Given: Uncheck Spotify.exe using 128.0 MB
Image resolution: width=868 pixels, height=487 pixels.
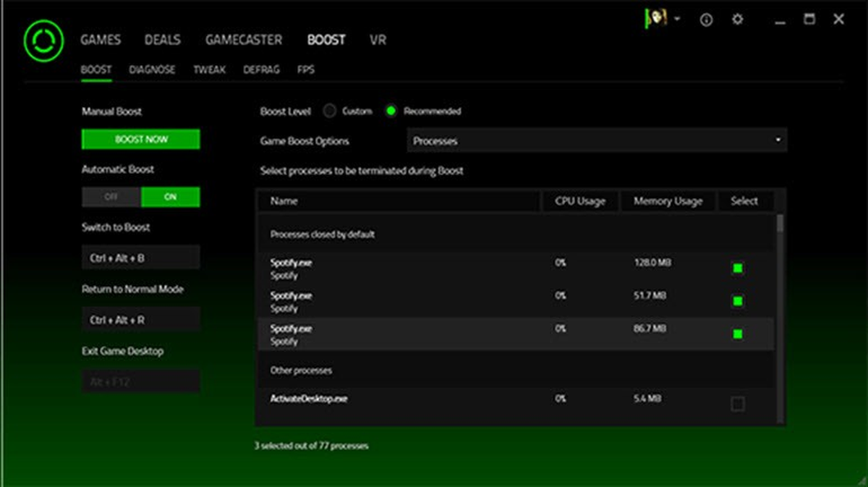Looking at the screenshot, I should 737,268.
